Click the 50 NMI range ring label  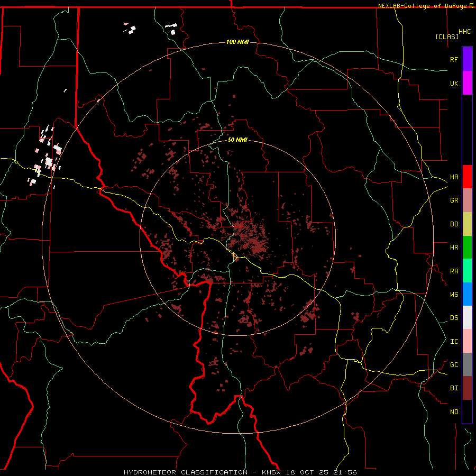point(237,140)
